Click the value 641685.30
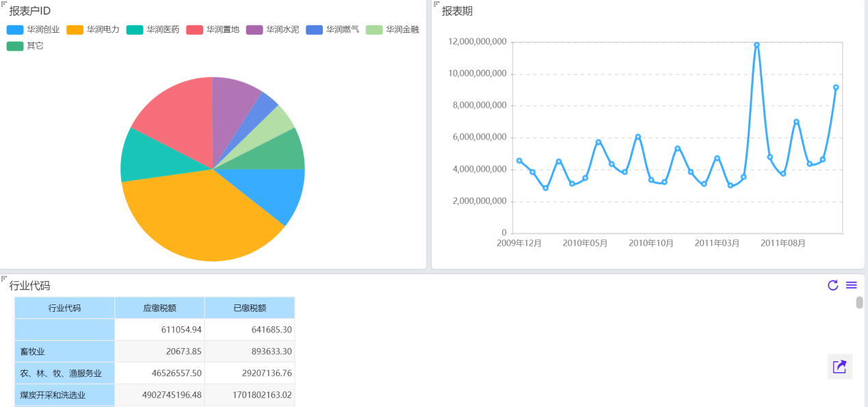Image resolution: width=868 pixels, height=407 pixels. pyautogui.click(x=272, y=330)
